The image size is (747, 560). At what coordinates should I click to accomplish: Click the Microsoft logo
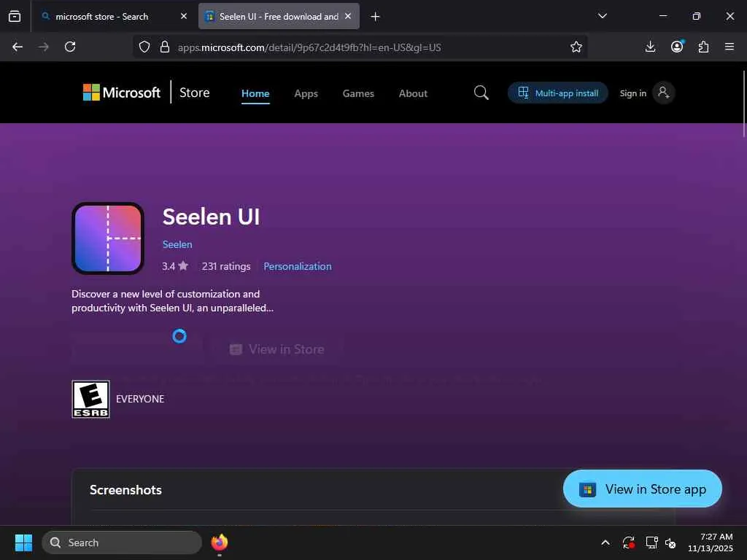pyautogui.click(x=122, y=93)
